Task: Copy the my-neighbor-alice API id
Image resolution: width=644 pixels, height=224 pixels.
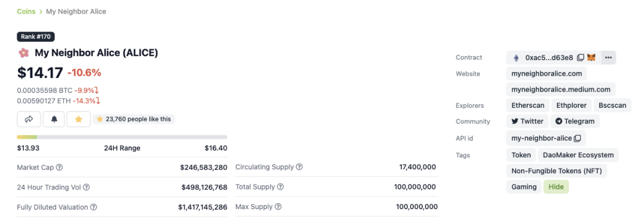Action: pos(577,138)
